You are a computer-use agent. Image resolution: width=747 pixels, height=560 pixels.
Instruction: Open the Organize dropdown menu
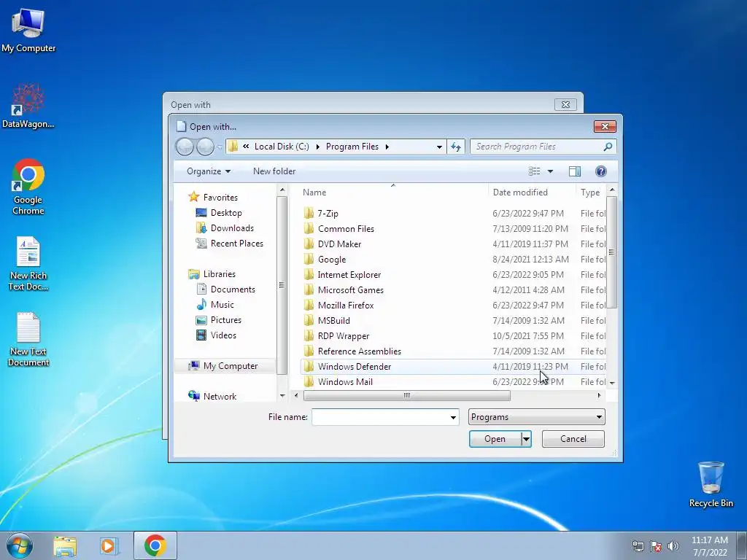[x=208, y=171]
